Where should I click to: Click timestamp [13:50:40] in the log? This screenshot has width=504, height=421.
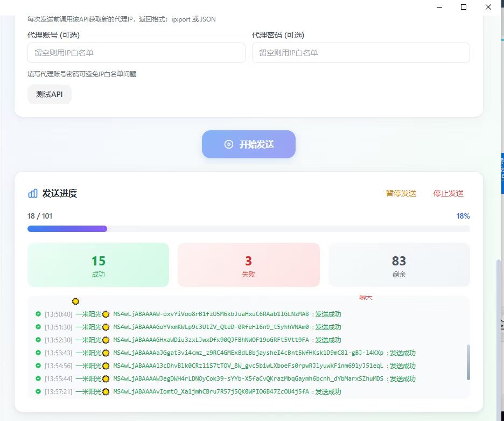point(59,314)
